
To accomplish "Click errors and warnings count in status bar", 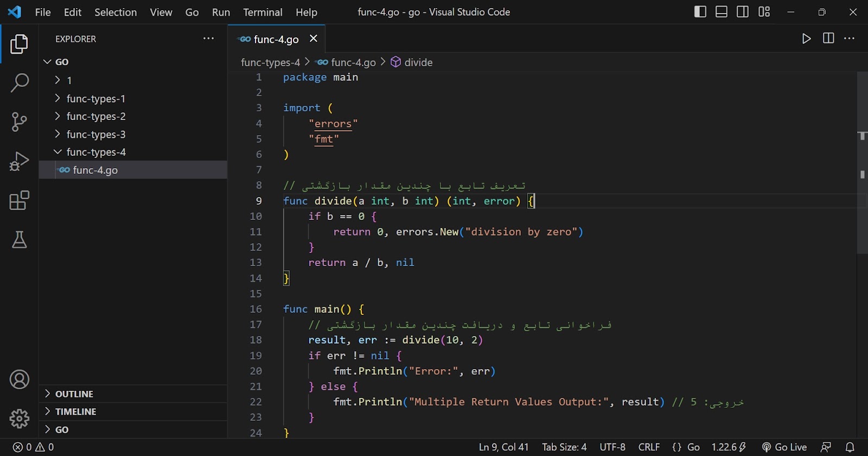I will [33, 447].
